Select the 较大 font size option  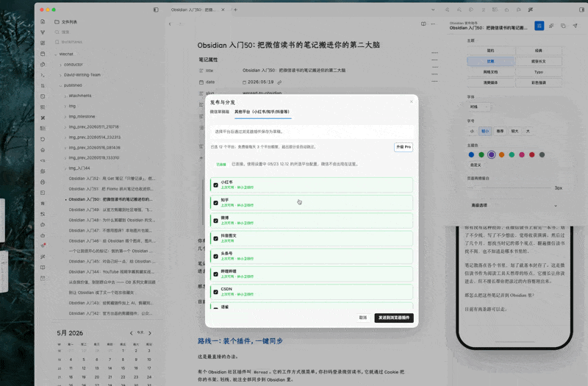[515, 132]
